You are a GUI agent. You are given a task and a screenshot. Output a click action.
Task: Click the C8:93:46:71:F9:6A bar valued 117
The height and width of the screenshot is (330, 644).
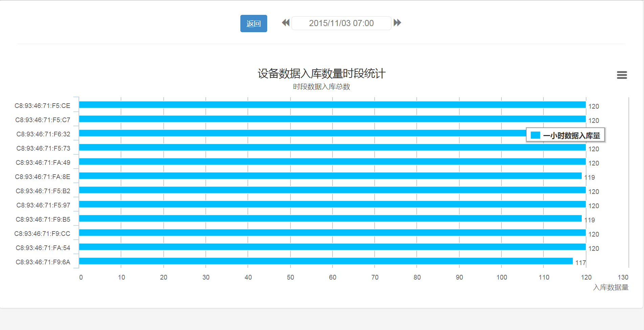click(x=326, y=261)
